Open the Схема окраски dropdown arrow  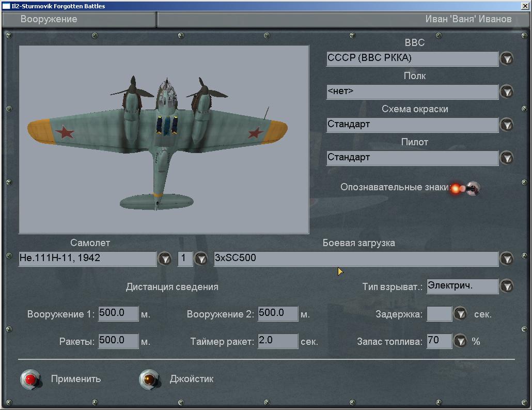[507, 125]
